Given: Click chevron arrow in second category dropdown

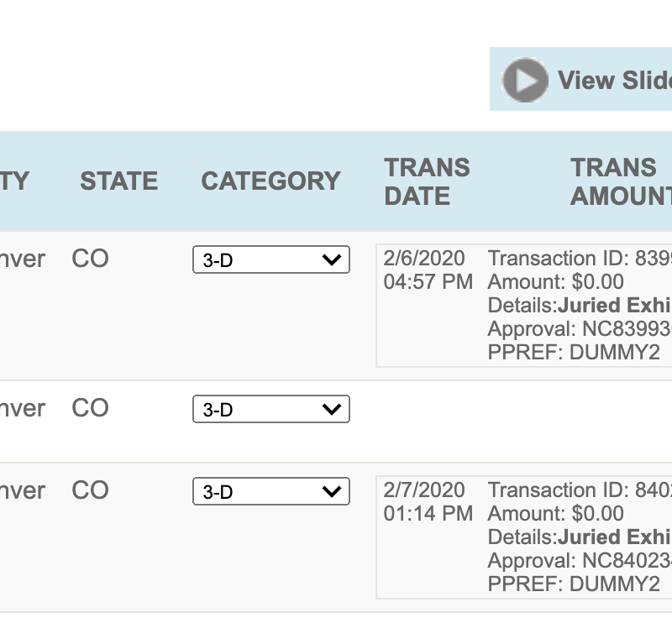Looking at the screenshot, I should 332,410.
